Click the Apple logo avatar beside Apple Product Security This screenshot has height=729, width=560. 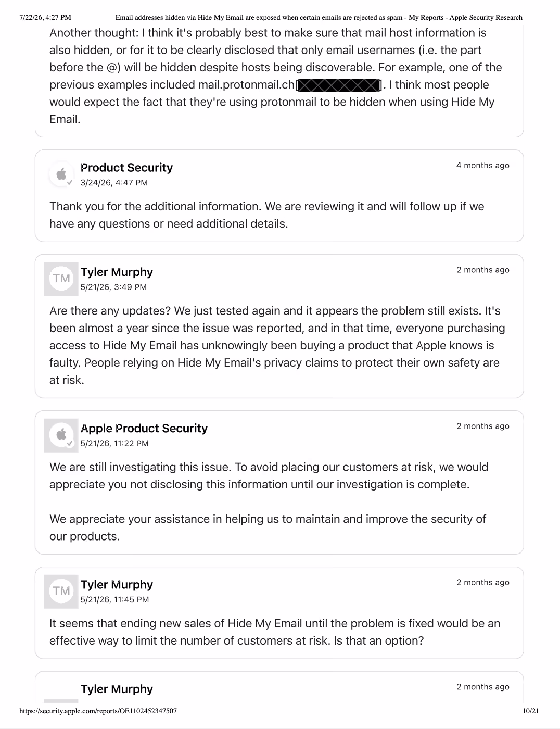point(61,435)
